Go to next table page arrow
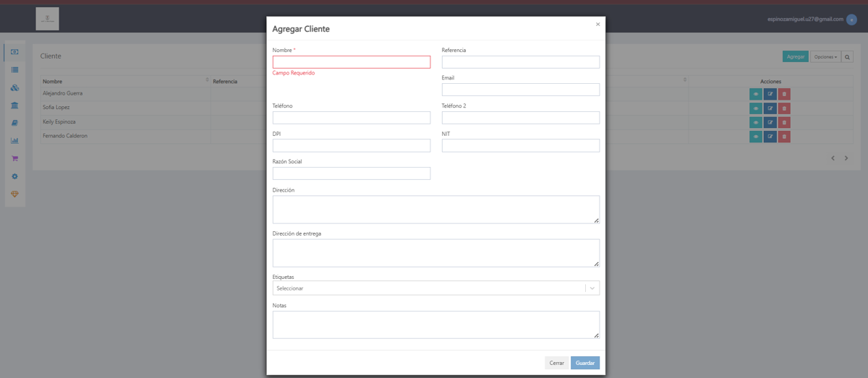Screen dimensions: 868x378 846,158
